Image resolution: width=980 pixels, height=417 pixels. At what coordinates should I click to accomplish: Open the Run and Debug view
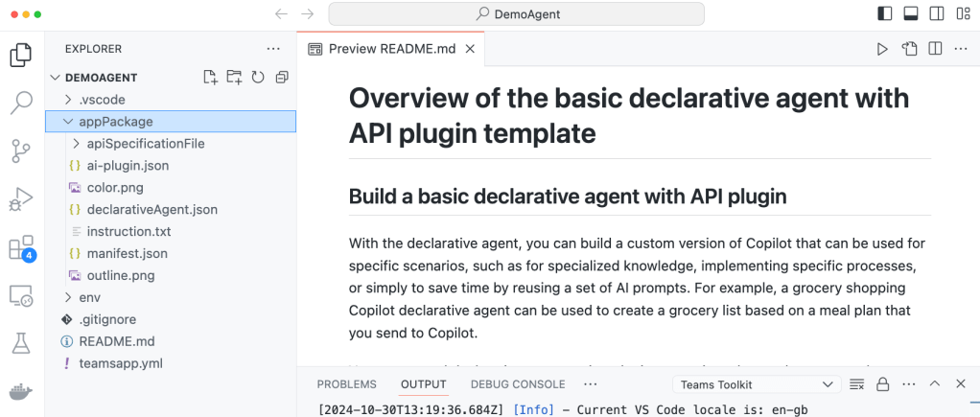[x=21, y=199]
